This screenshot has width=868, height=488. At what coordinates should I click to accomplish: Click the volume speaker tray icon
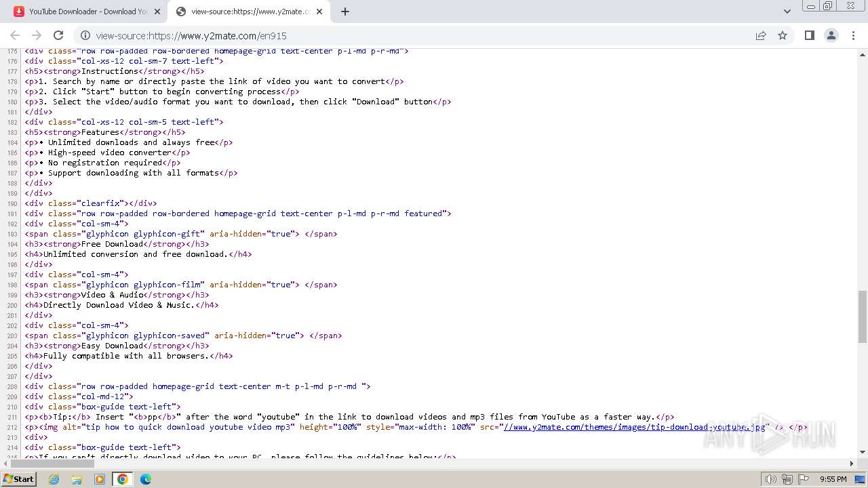(771, 479)
